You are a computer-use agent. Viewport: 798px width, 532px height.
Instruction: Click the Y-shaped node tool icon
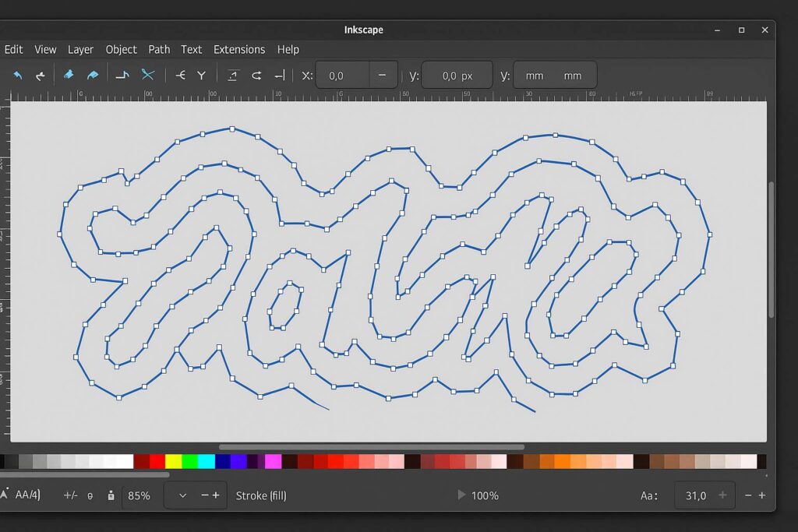click(x=201, y=76)
